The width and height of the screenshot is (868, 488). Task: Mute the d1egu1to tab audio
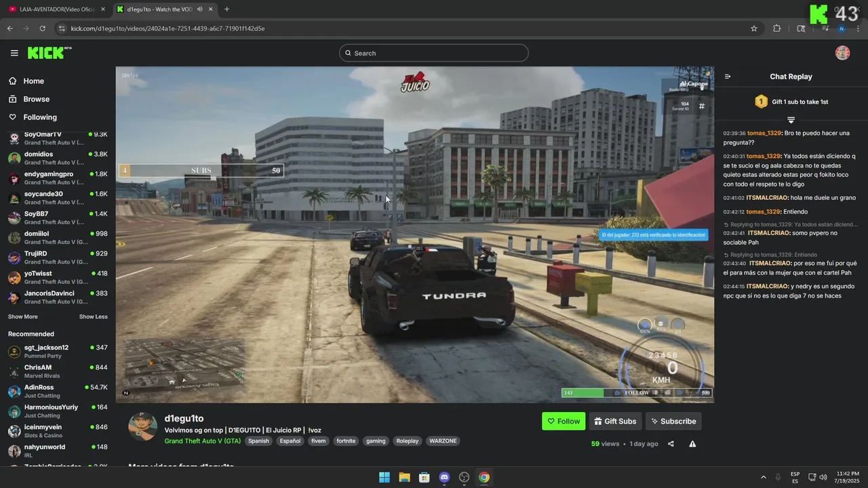coord(200,9)
